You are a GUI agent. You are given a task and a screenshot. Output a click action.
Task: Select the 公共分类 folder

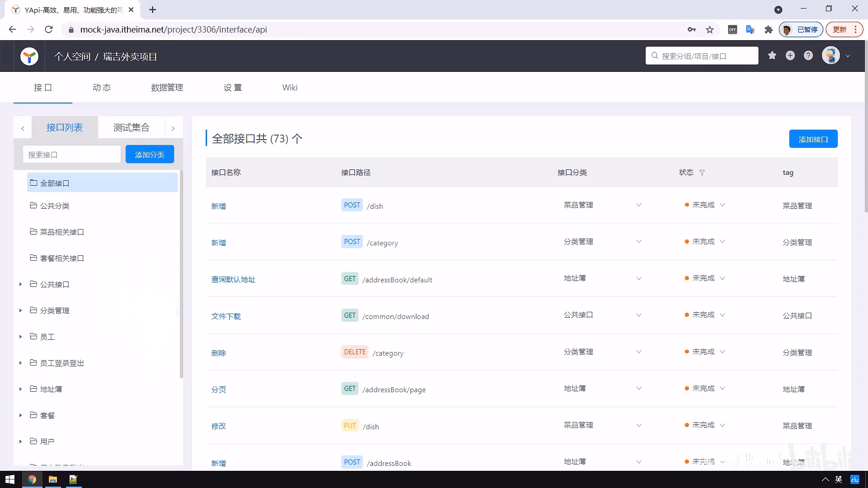pos(55,206)
